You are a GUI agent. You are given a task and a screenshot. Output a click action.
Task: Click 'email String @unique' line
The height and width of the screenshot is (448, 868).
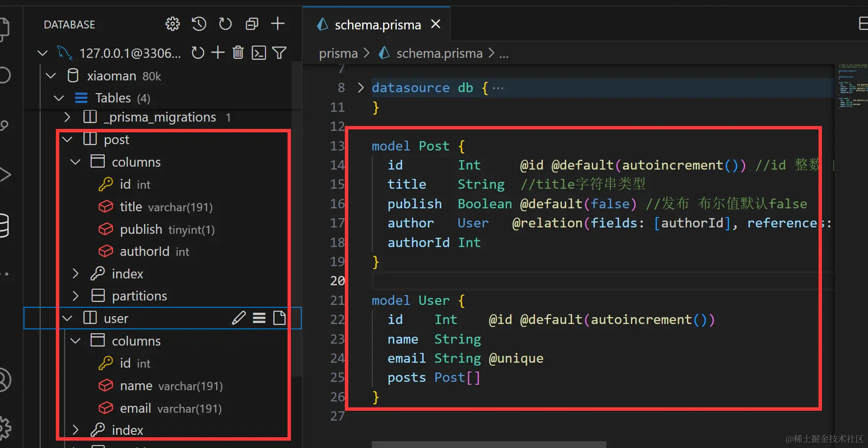(x=465, y=358)
